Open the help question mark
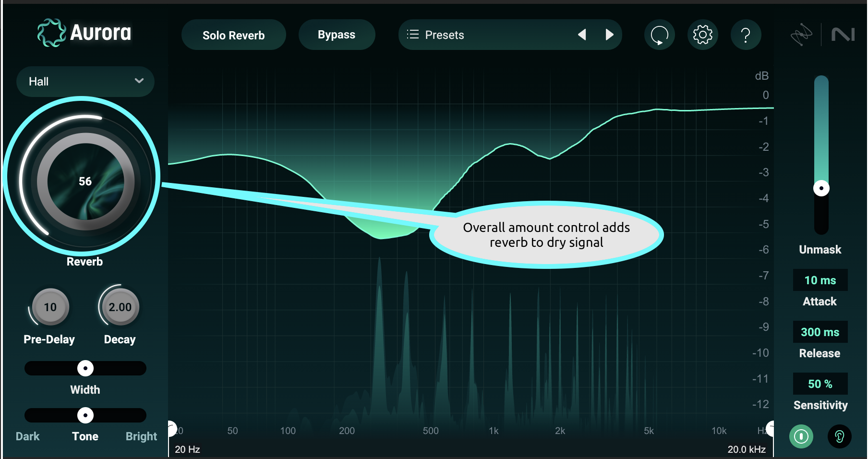The image size is (868, 459). coord(746,35)
